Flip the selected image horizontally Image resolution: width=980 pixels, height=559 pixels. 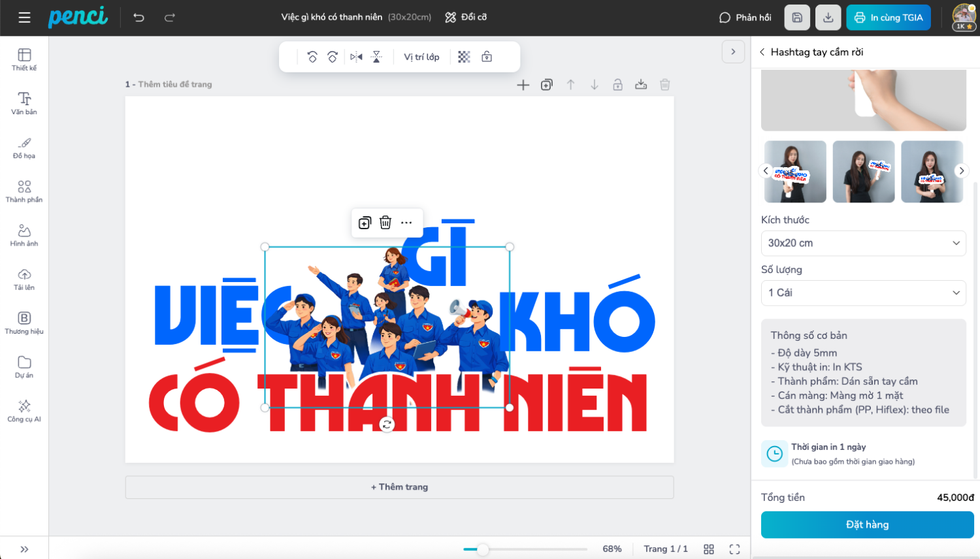(356, 57)
